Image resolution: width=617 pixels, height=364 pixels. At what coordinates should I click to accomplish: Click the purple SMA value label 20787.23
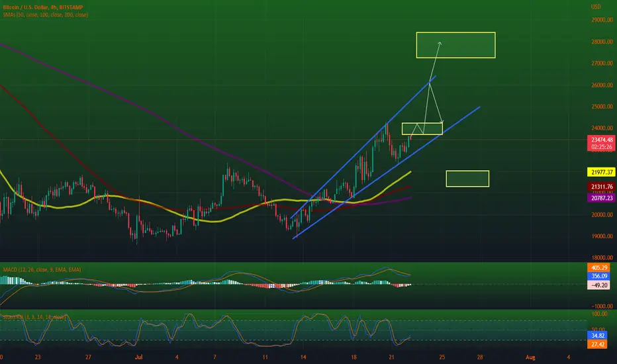[x=601, y=198]
